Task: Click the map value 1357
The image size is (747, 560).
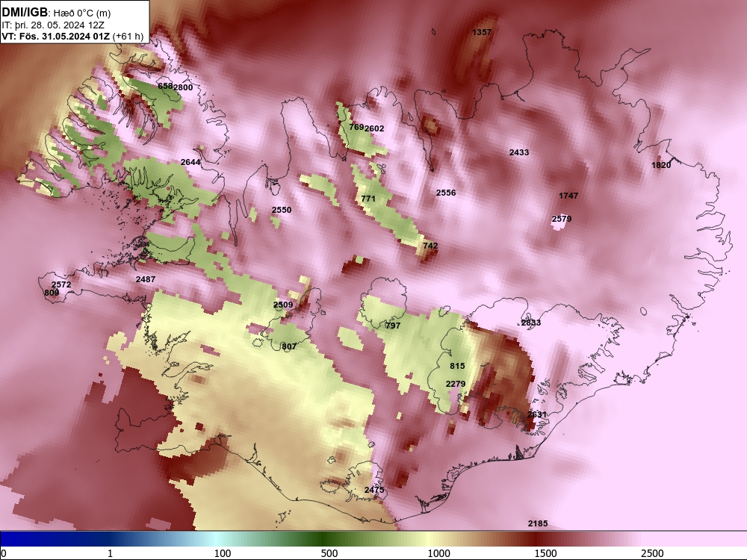Action: (482, 32)
